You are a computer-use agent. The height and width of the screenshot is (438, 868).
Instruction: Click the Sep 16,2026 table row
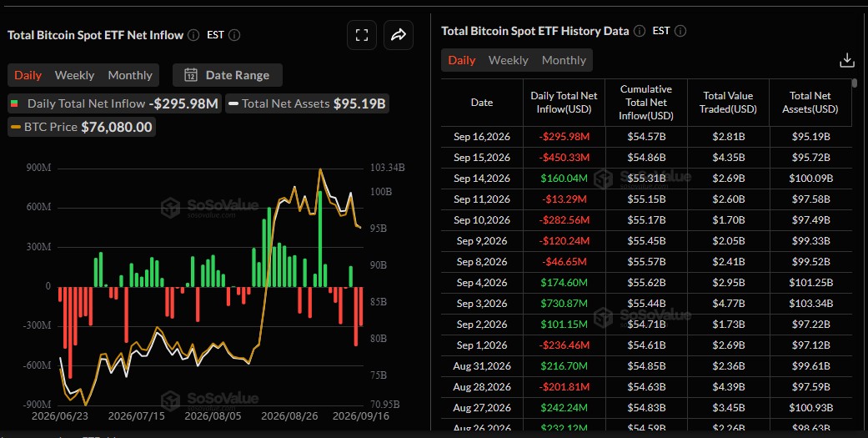(x=646, y=137)
